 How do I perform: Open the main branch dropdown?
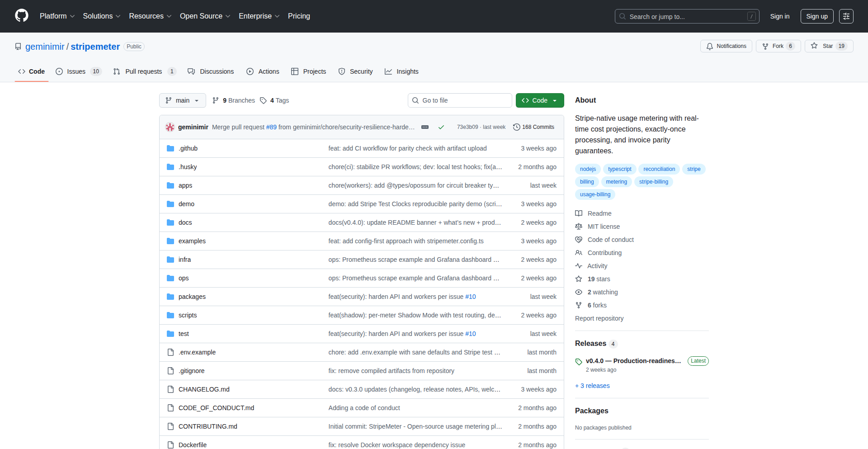click(x=182, y=100)
